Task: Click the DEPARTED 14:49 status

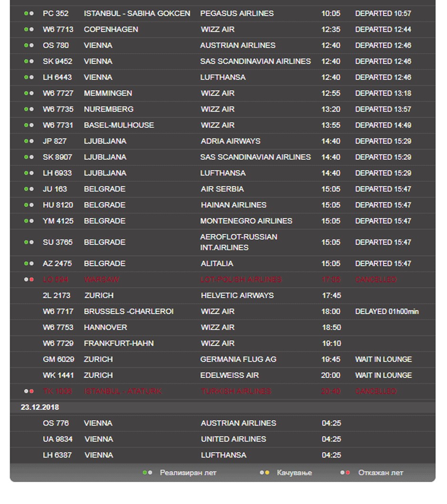Action: 383,125
